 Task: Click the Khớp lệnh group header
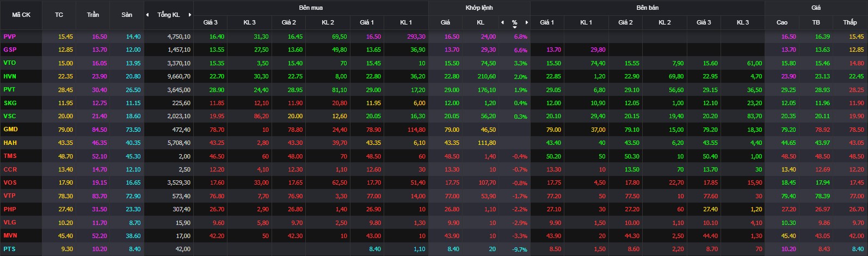pyautogui.click(x=479, y=8)
